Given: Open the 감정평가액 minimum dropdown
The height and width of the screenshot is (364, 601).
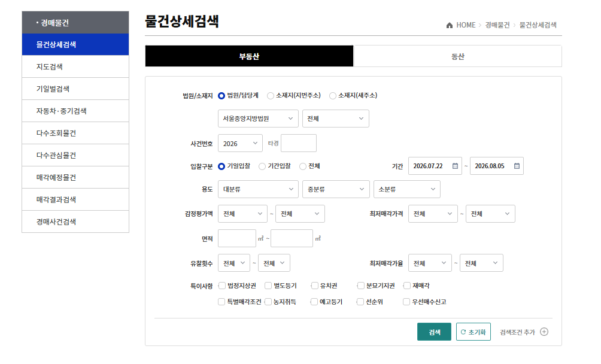Looking at the screenshot, I should point(242,214).
